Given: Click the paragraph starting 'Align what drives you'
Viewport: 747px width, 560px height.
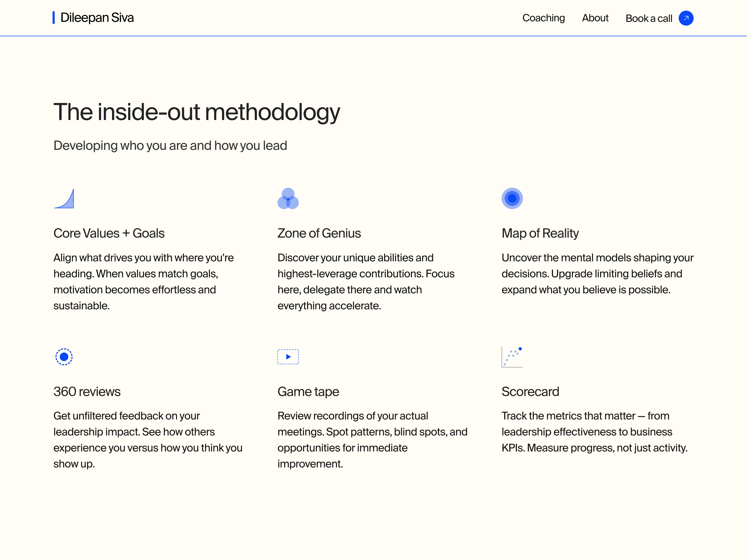Looking at the screenshot, I should coord(144,282).
